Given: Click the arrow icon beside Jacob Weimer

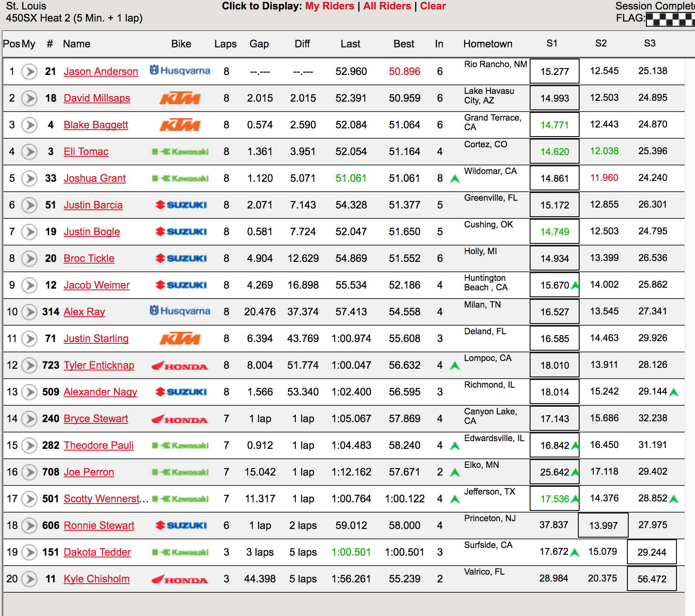Looking at the screenshot, I should (x=29, y=285).
